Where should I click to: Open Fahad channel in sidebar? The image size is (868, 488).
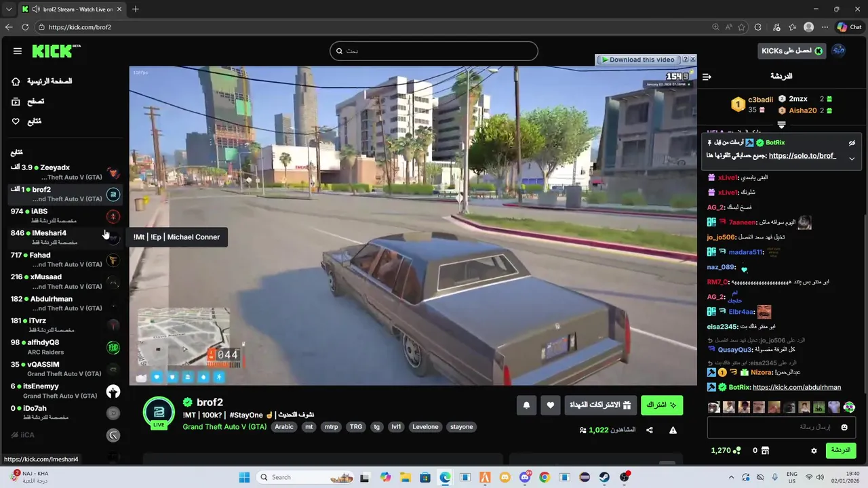64,260
